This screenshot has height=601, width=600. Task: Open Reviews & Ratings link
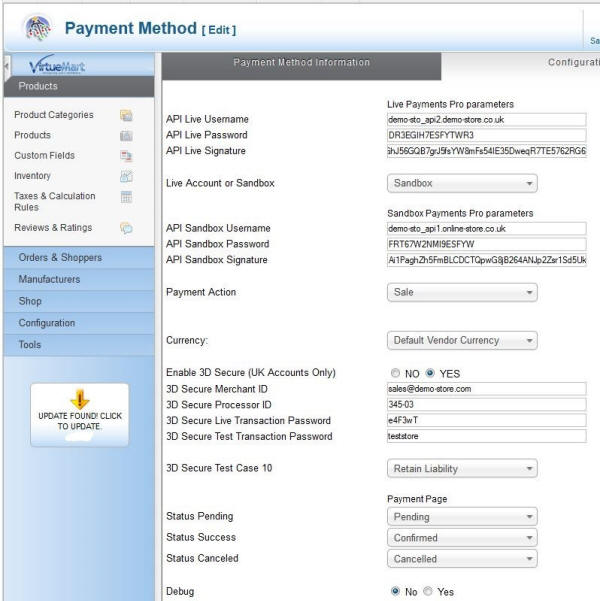coord(53,227)
